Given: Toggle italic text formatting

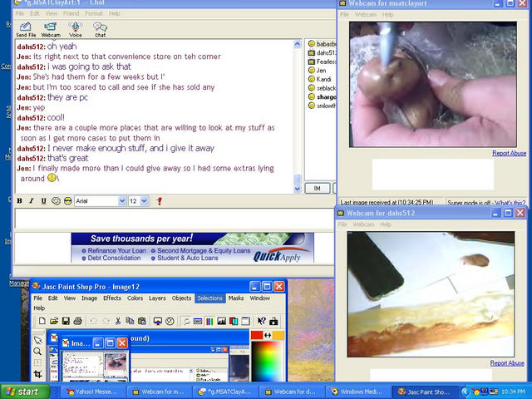Looking at the screenshot, I should click(x=32, y=201).
